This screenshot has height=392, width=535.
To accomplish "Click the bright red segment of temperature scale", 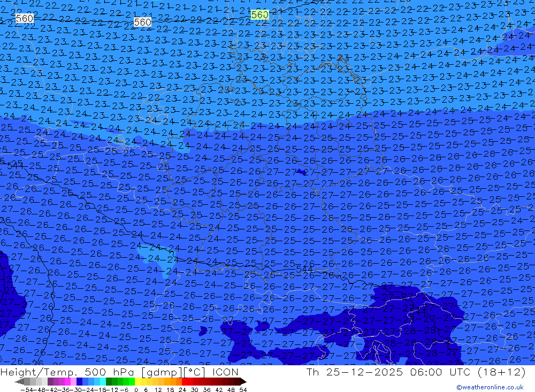I will click(185, 381).
